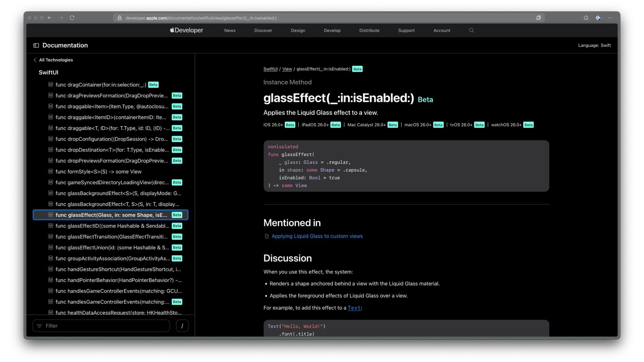Select highlighted func glassEffect(Glass, in: row

tap(110, 215)
